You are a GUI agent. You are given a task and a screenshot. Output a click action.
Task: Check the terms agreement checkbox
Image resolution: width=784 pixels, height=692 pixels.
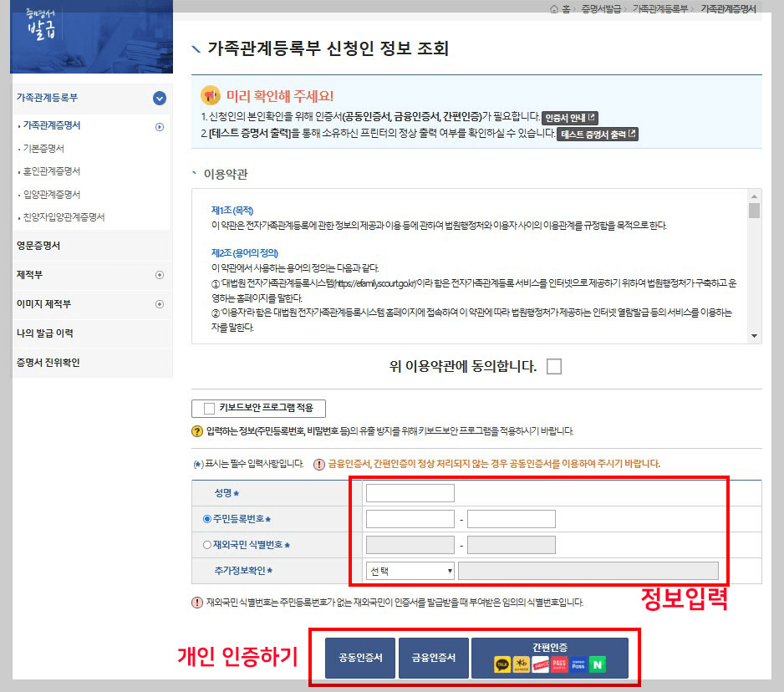point(553,366)
